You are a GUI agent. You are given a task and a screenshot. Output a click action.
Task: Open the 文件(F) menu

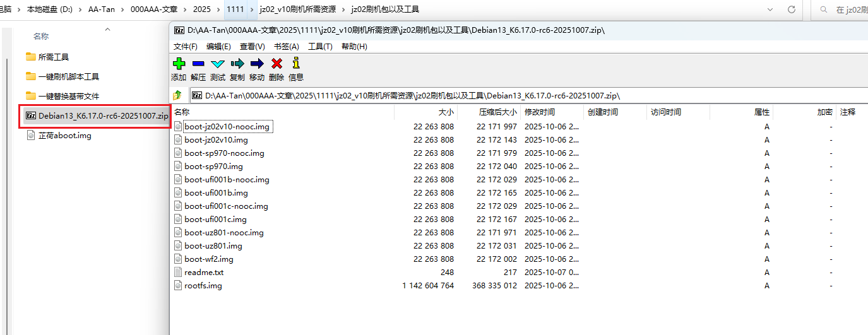tap(186, 47)
